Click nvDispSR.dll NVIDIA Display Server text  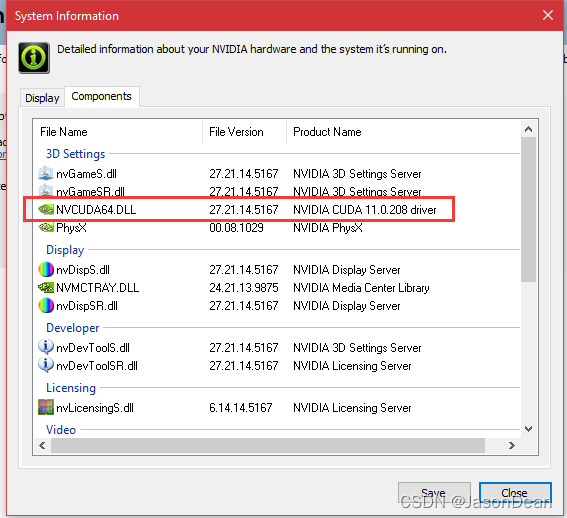pos(347,306)
